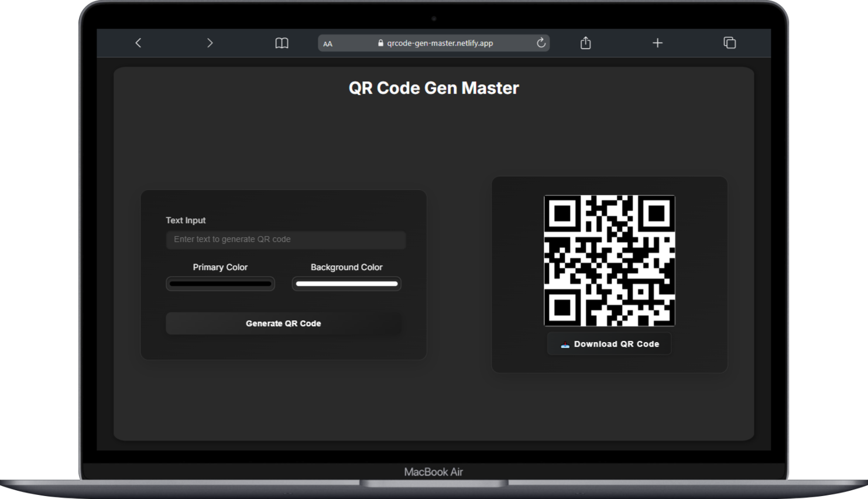Go back with the browser back arrow
This screenshot has width=868, height=499.
pos(138,43)
